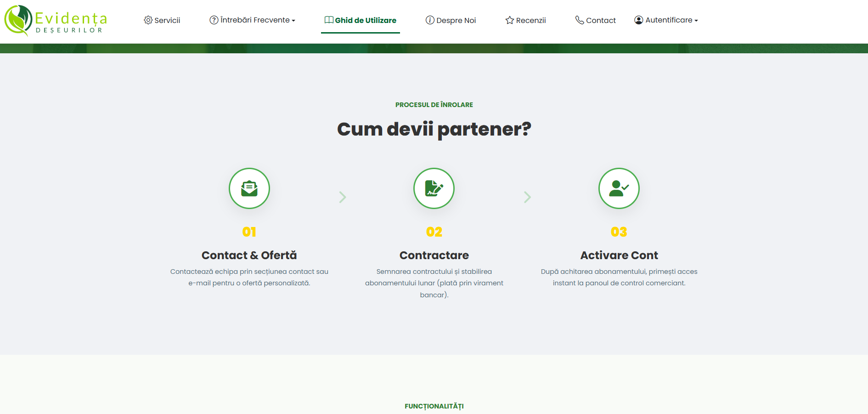Click the info icon beside Despre Noi

point(430,20)
